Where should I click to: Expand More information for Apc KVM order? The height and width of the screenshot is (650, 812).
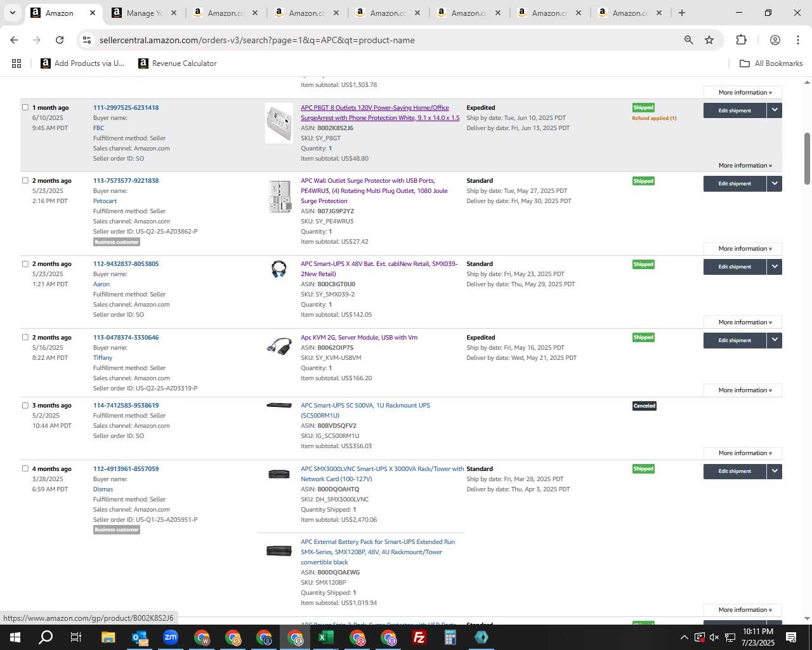pyautogui.click(x=743, y=390)
